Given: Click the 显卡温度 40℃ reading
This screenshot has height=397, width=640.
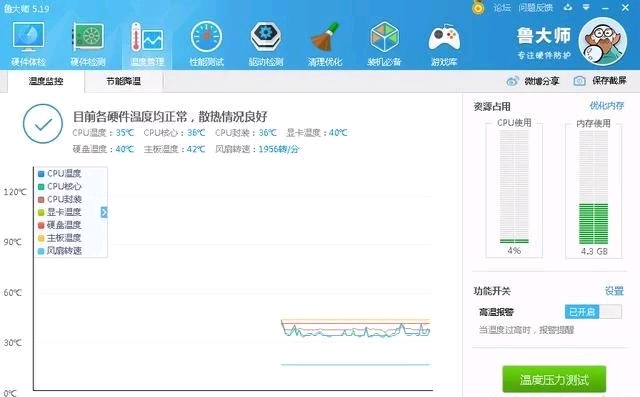Looking at the screenshot, I should pyautogui.click(x=317, y=133).
